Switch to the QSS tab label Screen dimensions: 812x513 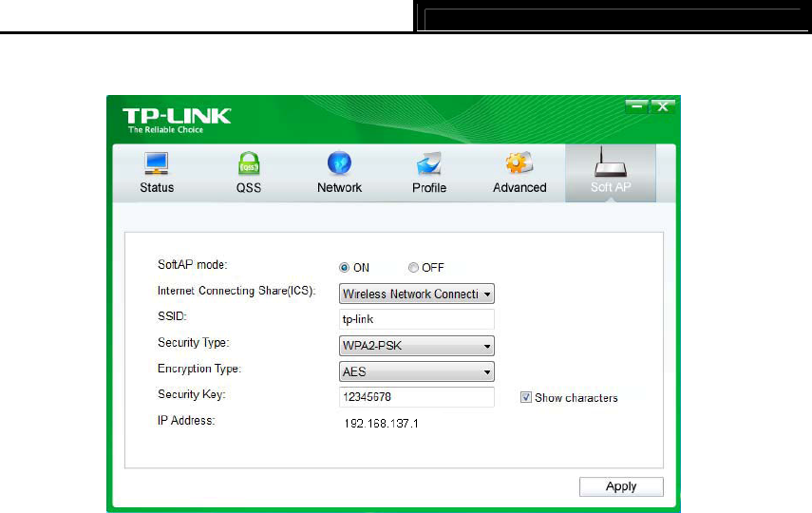pos(249,187)
